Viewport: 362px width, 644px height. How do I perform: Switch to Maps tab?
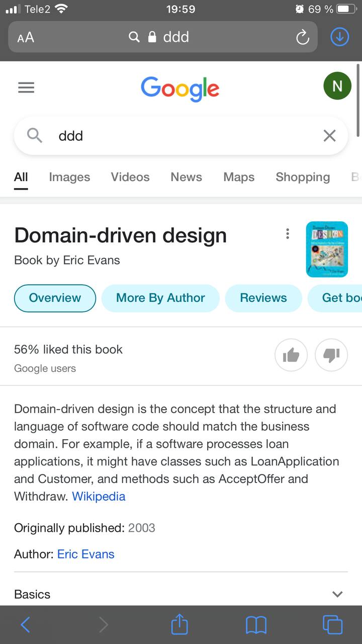pyautogui.click(x=239, y=177)
